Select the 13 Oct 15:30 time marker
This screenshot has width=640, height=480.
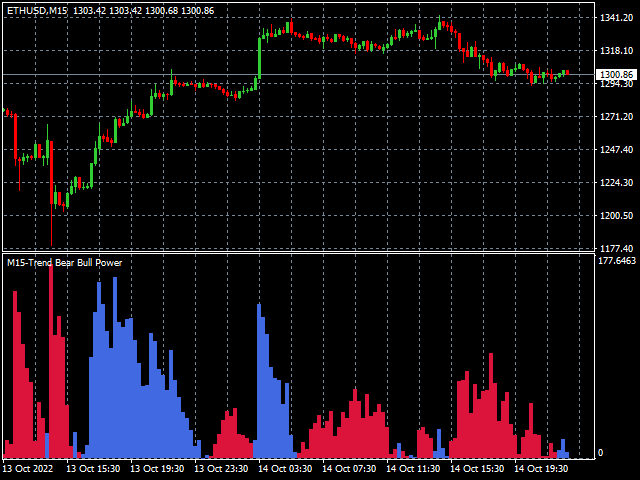[93, 468]
